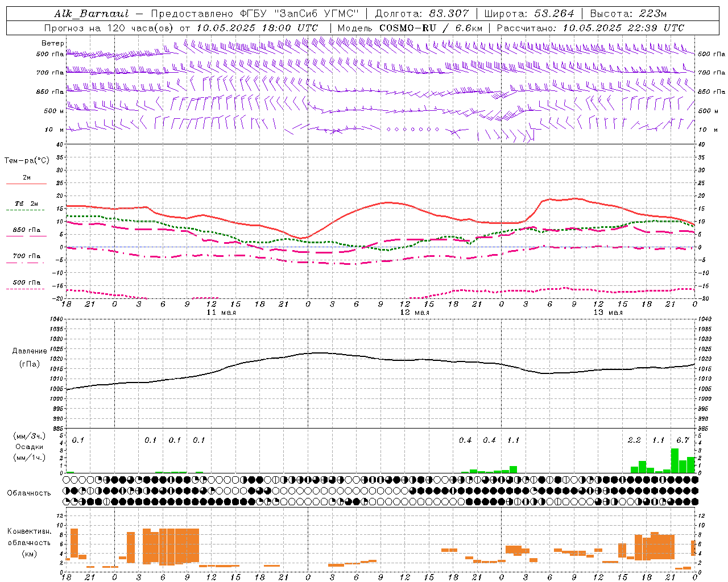
Task: Click the 3-hour precipitation value 6.7
Action: pyautogui.click(x=682, y=440)
